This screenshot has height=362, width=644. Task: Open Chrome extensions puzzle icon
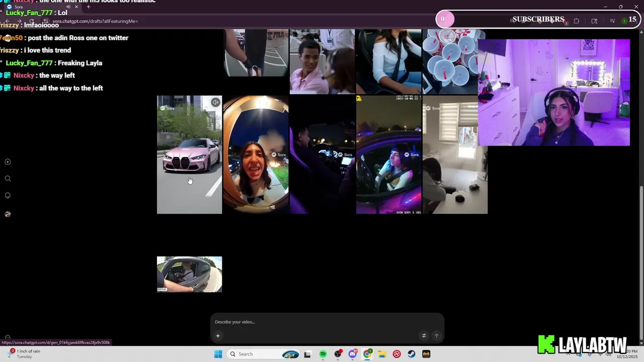coord(577,21)
